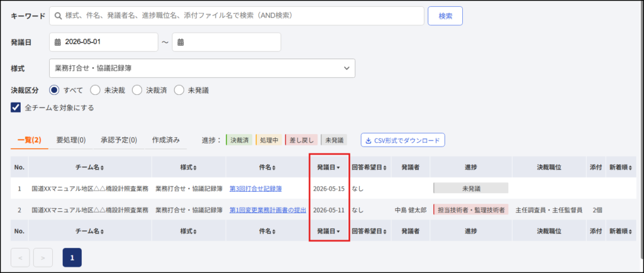Click なし in row 1 回答希望日 column
Screen dimensions: 644x273
tap(358, 189)
